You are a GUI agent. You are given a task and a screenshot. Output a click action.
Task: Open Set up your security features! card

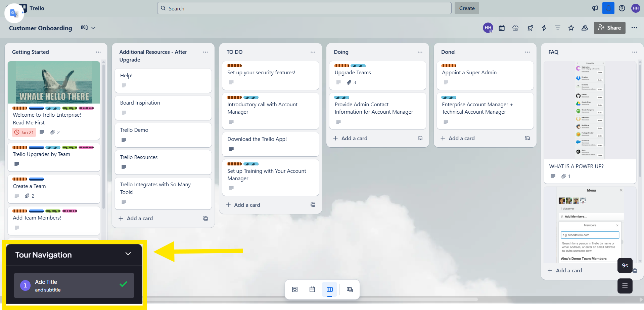[271, 75]
